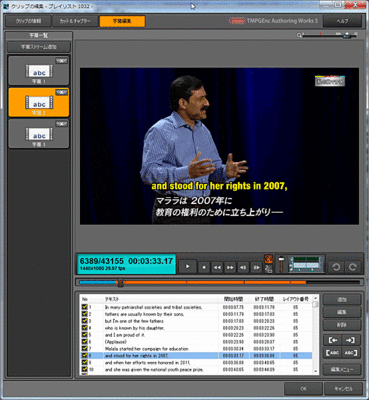Adjust the preview zoom slider handle
The height and width of the screenshot is (400, 369).
(347, 35)
